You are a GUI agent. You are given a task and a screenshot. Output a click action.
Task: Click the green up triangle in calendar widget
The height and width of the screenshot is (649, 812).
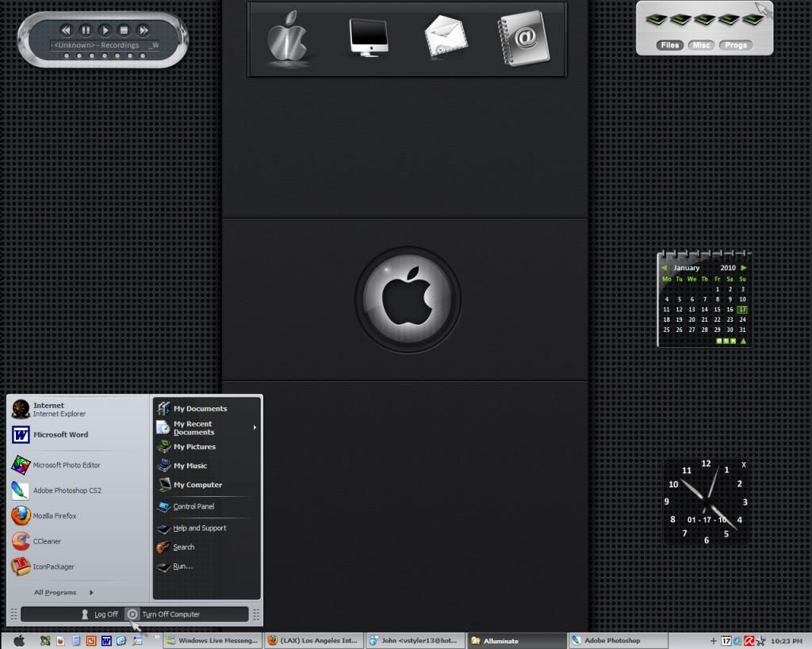click(x=744, y=341)
